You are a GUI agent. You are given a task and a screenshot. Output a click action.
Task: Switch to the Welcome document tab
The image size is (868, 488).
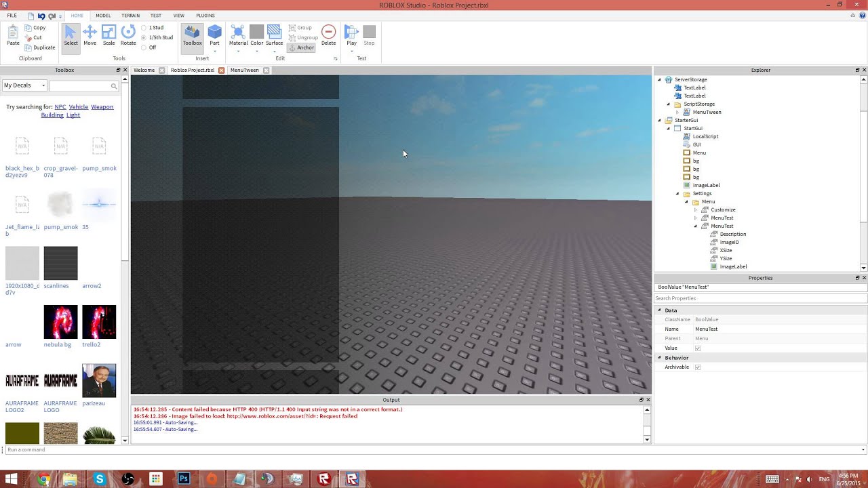[x=144, y=70]
